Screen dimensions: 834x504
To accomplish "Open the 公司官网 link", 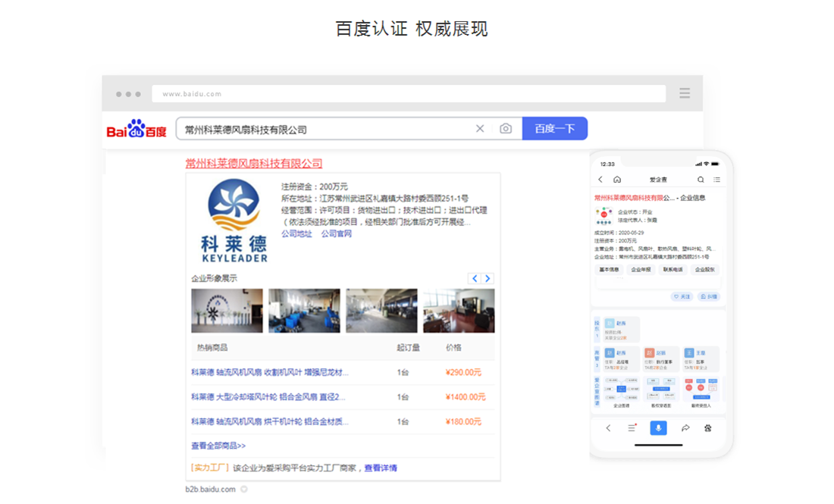I will (x=336, y=234).
